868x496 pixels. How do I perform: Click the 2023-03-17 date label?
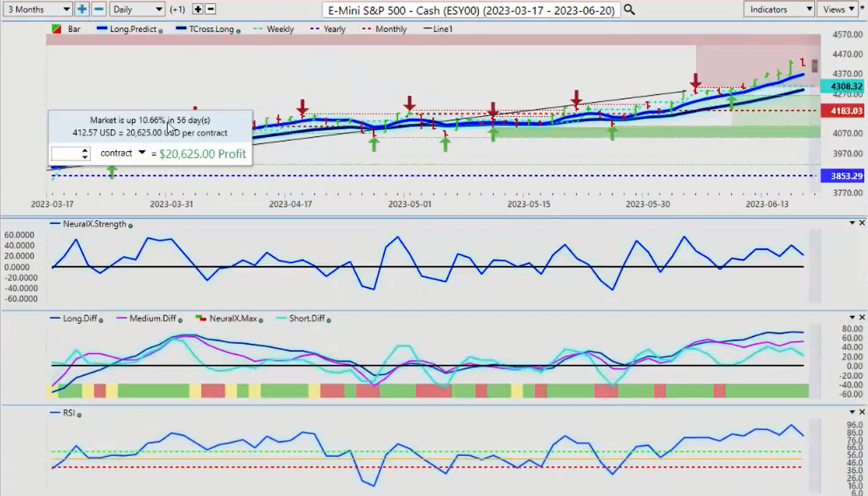[x=53, y=204]
